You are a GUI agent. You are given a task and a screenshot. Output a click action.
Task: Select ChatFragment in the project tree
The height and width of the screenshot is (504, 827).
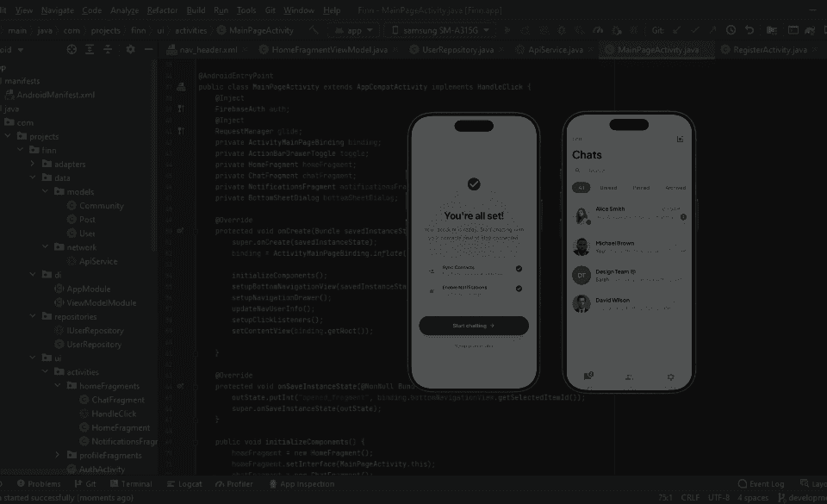116,400
